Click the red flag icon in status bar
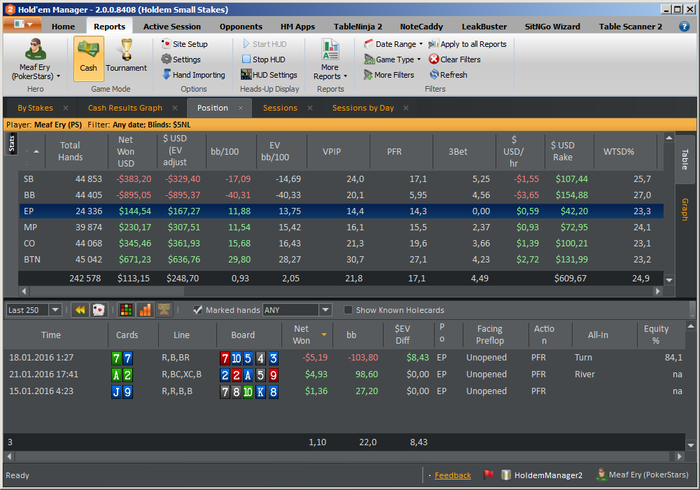The image size is (700, 490). click(x=488, y=474)
